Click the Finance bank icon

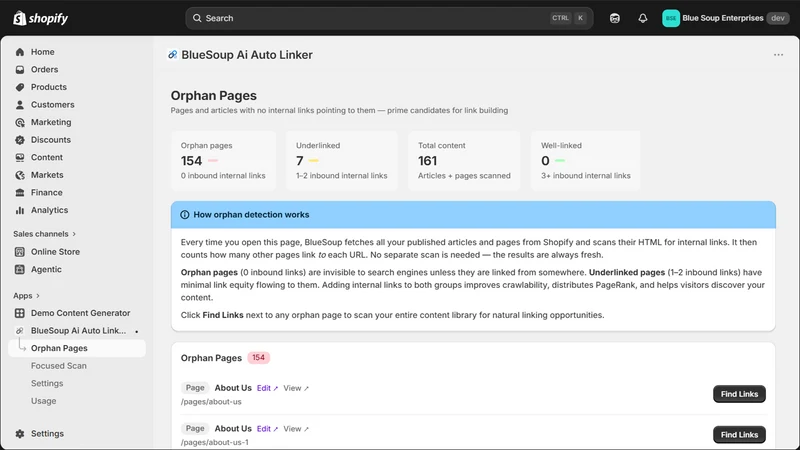20,193
